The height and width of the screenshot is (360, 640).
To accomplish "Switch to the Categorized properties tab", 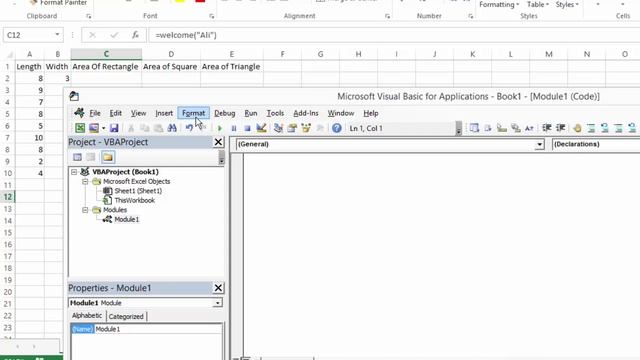I will [126, 316].
